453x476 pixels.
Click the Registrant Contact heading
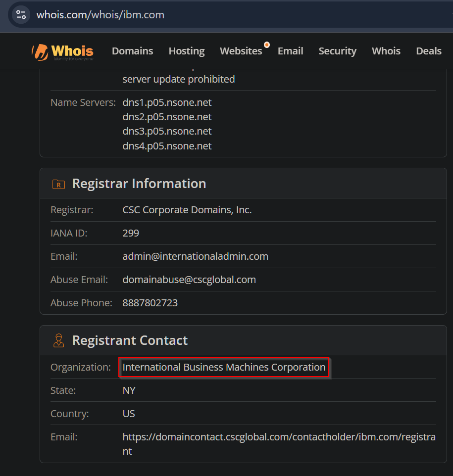(130, 340)
